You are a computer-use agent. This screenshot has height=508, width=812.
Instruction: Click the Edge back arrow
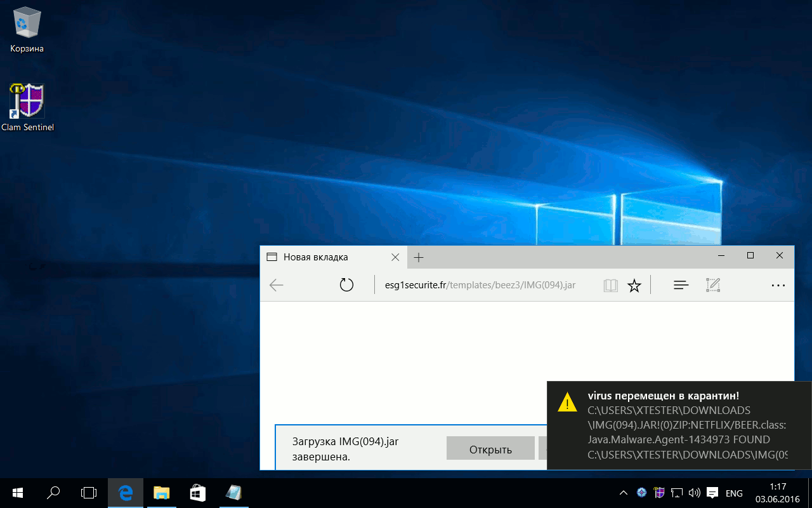(x=277, y=285)
